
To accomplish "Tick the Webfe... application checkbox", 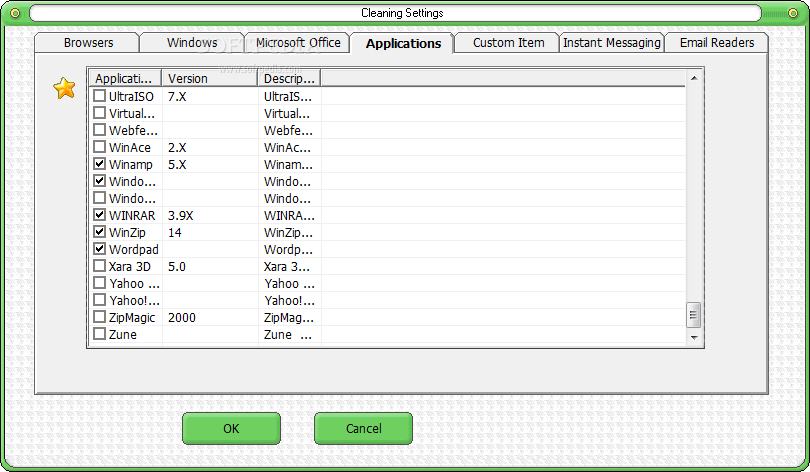I will coord(99,130).
